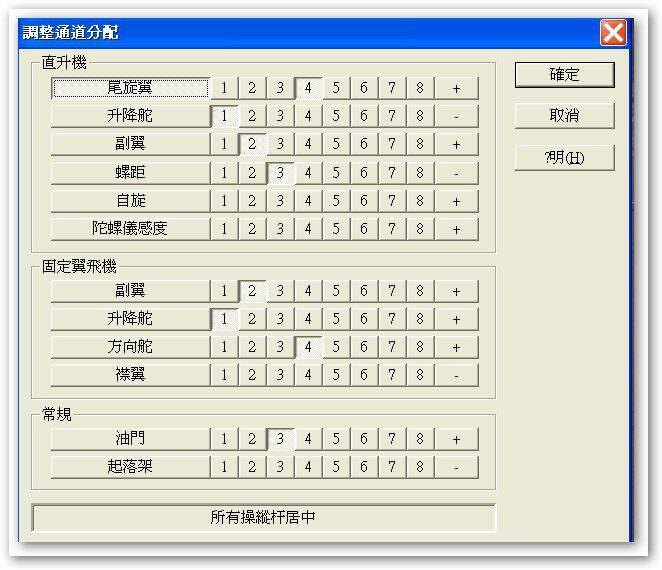Viewport: 662px width, 570px height.
Task: Click the 所有操縱杆居中 status field
Action: [x=264, y=518]
